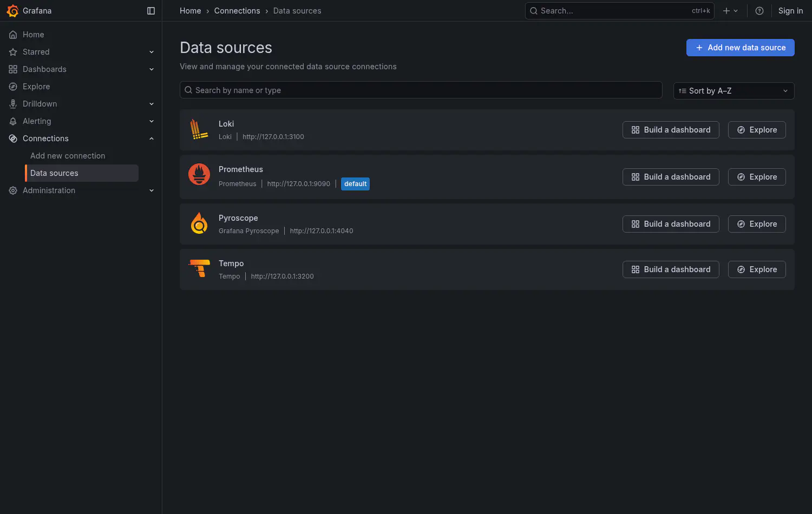Click Connections breadcrumb link
The image size is (812, 514).
237,11
